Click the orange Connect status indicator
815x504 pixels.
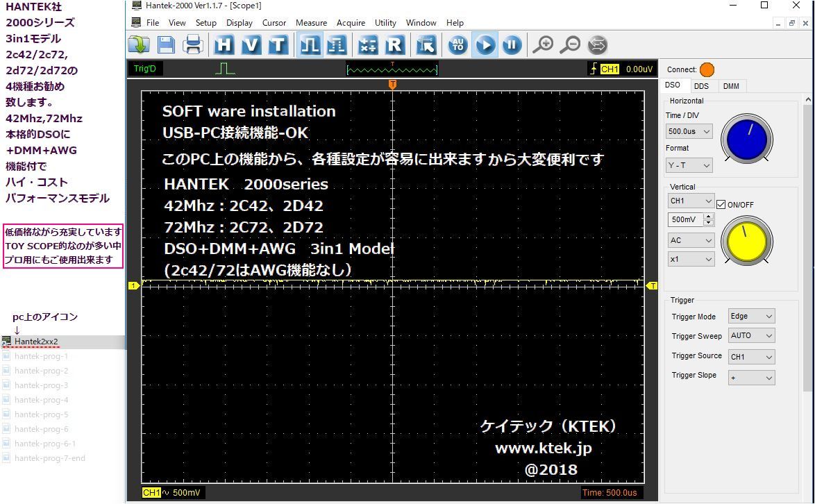(x=707, y=69)
